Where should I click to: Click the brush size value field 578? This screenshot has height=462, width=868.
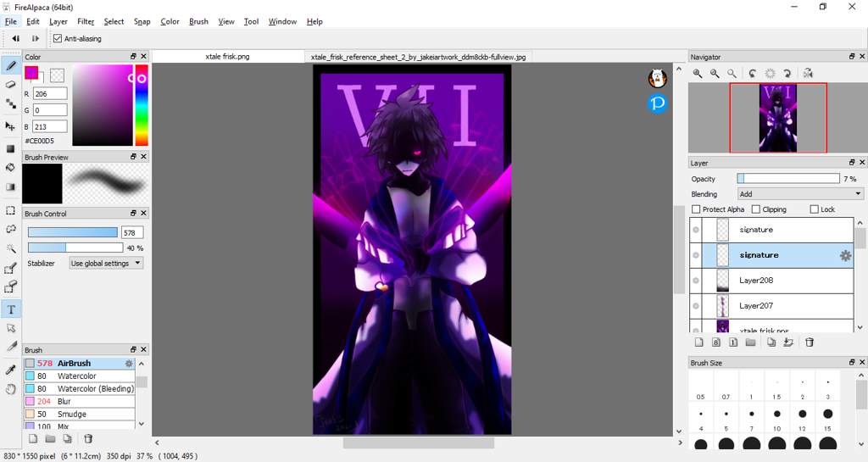[132, 232]
